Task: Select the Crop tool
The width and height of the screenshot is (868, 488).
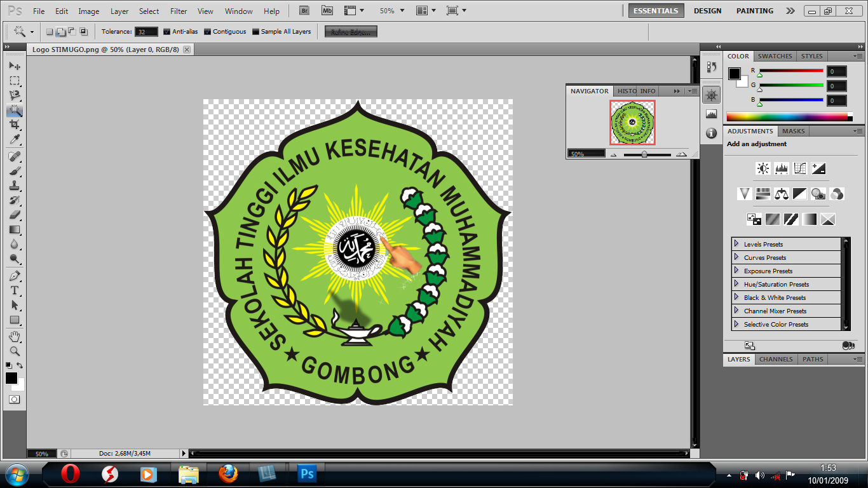Action: [14, 125]
